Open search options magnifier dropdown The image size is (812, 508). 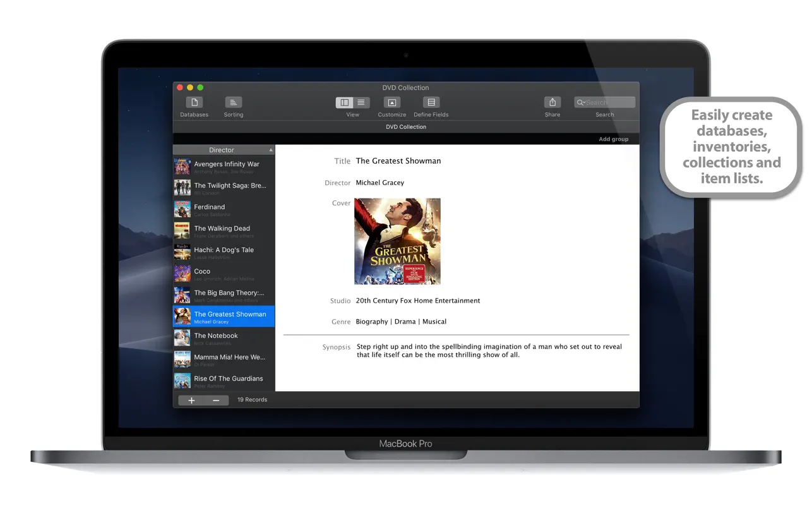[580, 102]
